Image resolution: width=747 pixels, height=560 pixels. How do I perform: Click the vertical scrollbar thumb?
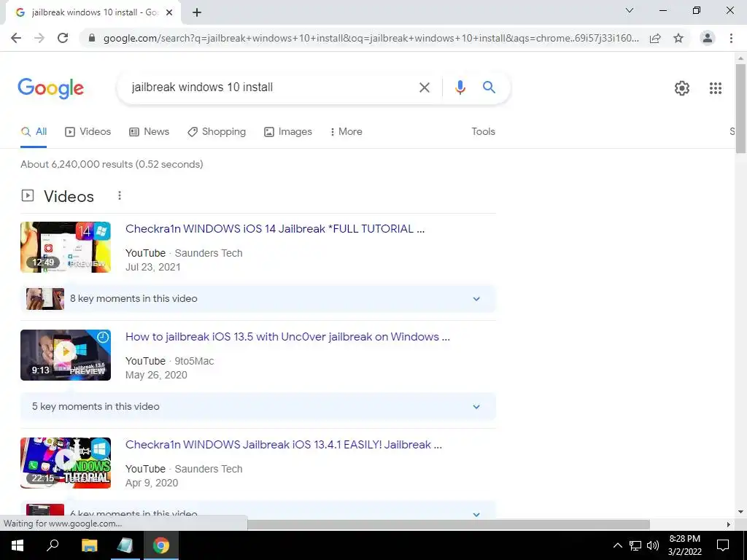740,109
